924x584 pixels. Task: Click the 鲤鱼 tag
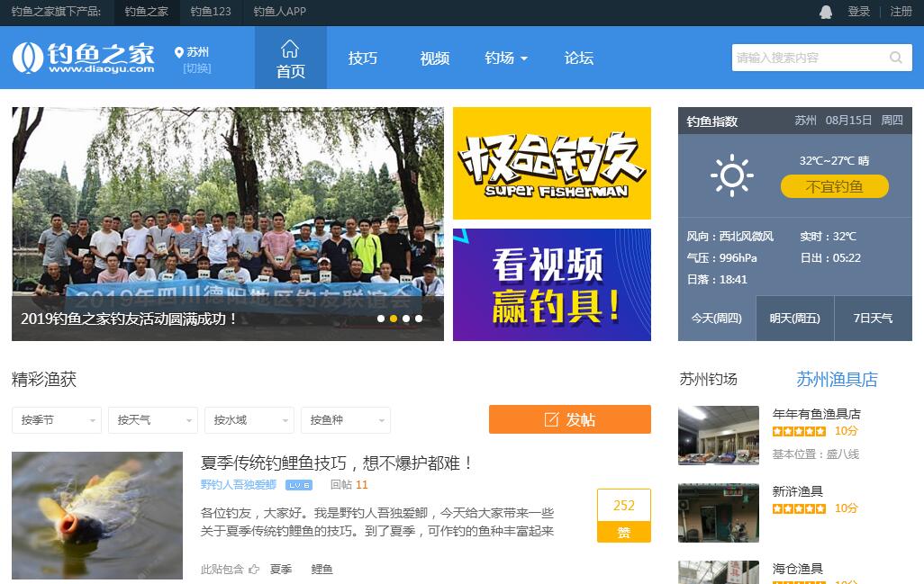(322, 570)
